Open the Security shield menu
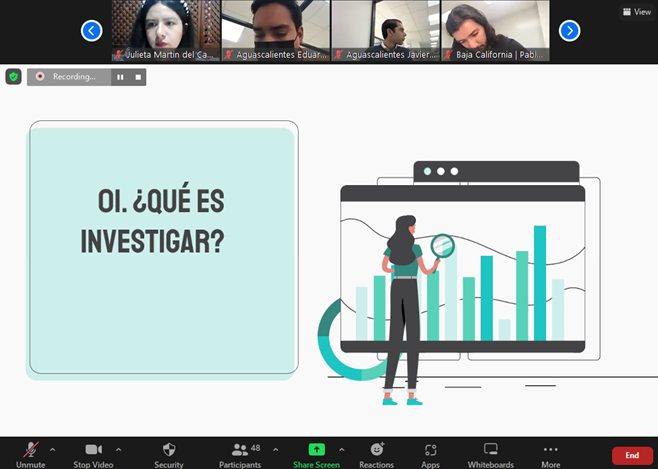Viewport: 658px width, 469px height. pyautogui.click(x=169, y=455)
